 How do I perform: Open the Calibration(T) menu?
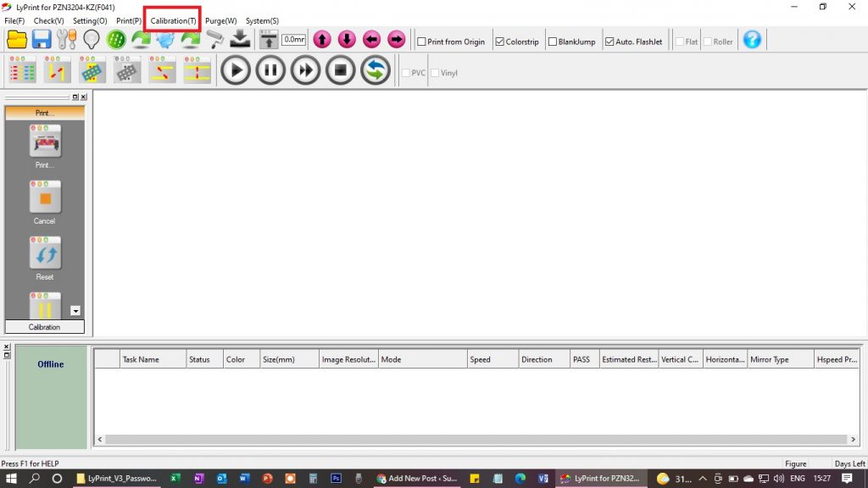(173, 20)
